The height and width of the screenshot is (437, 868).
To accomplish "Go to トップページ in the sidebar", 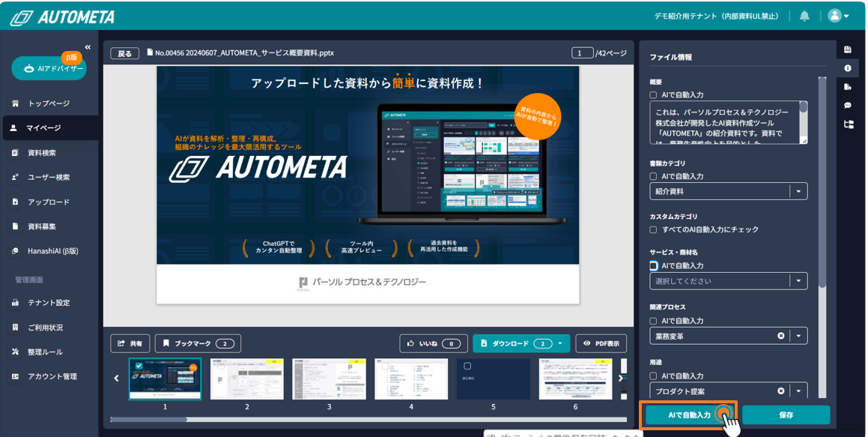I will tap(49, 103).
